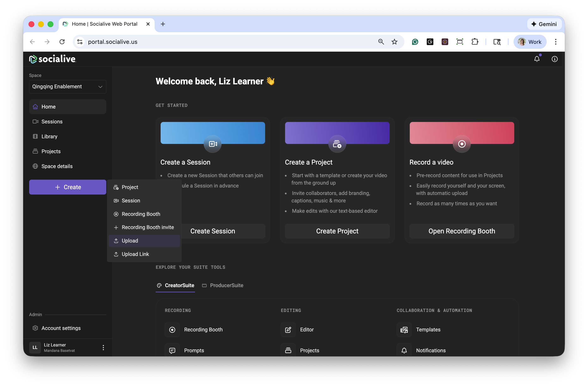The height and width of the screenshot is (387, 588).
Task: Select Upload from the Create menu
Action: [x=130, y=241]
